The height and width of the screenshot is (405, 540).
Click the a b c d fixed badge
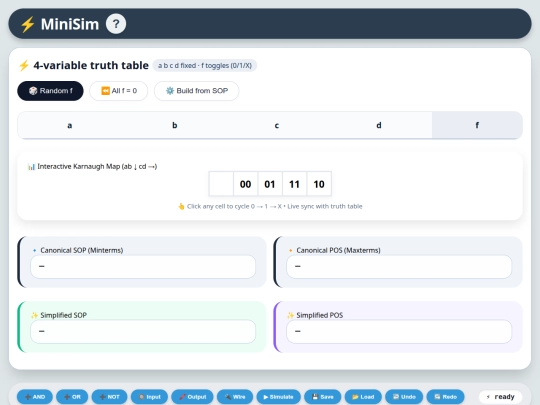click(x=205, y=65)
